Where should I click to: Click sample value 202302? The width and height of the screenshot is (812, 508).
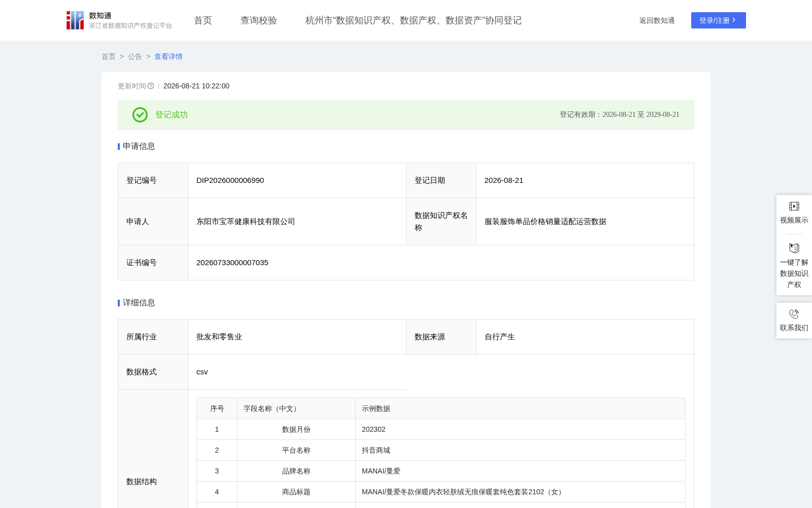click(x=374, y=429)
